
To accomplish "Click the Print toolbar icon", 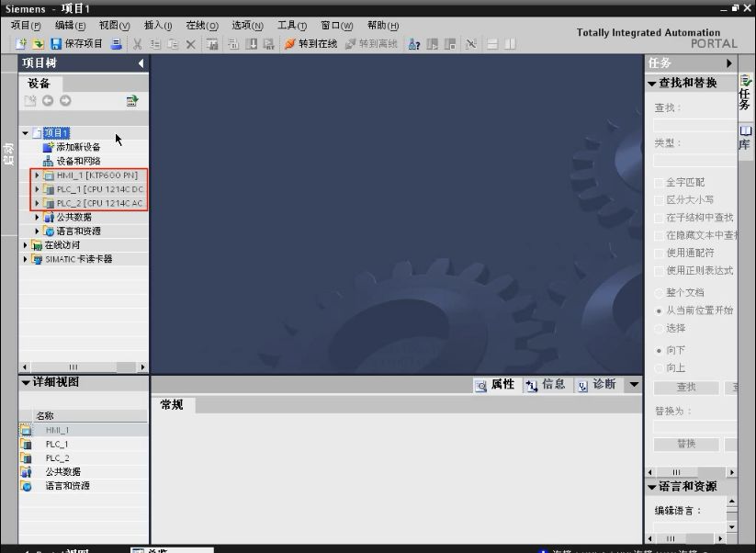I will tap(116, 44).
